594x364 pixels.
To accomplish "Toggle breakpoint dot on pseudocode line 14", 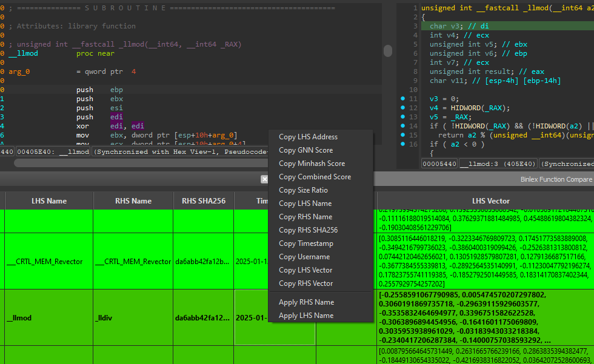I will pyautogui.click(x=402, y=125).
